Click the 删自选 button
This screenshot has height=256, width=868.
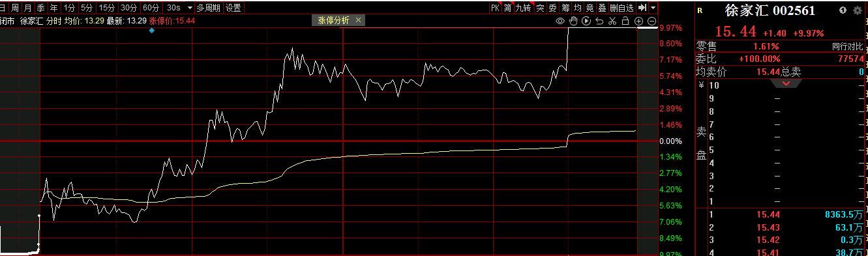tap(621, 8)
